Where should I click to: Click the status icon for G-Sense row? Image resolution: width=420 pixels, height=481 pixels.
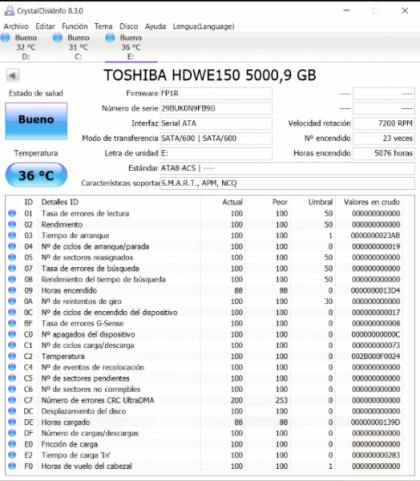[12, 323]
